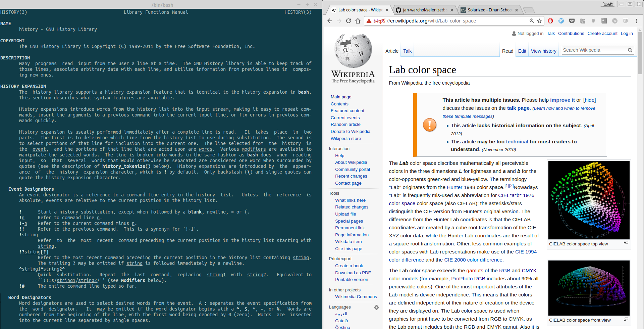Select the Article tab
The width and height of the screenshot is (644, 329).
[392, 51]
